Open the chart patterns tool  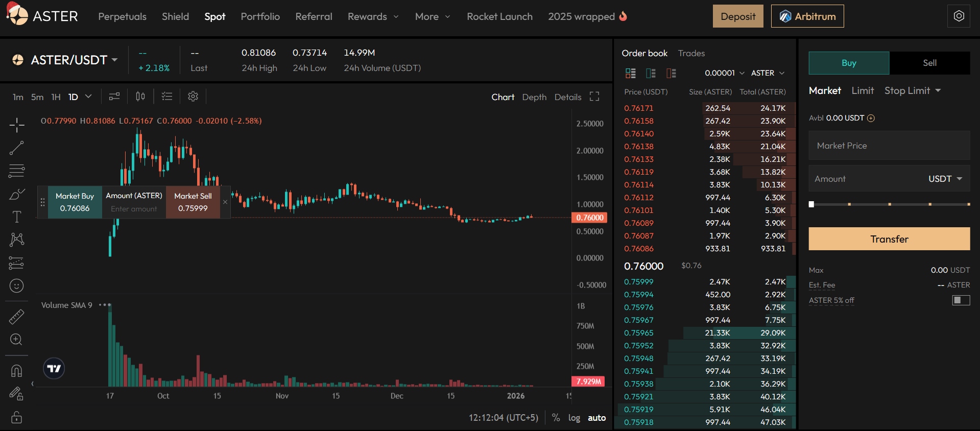17,240
